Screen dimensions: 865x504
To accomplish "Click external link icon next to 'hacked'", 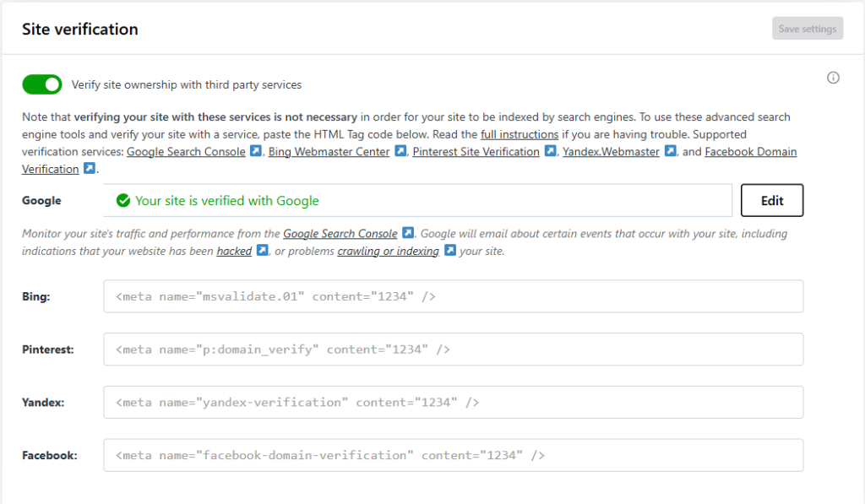I will coord(262,251).
